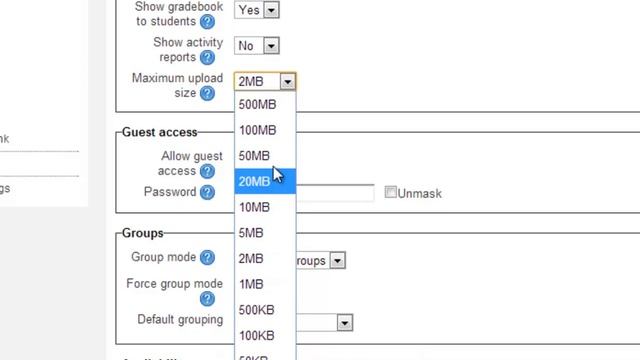Open help icon for Force group mode
The width and height of the screenshot is (640, 360).
coord(207,299)
